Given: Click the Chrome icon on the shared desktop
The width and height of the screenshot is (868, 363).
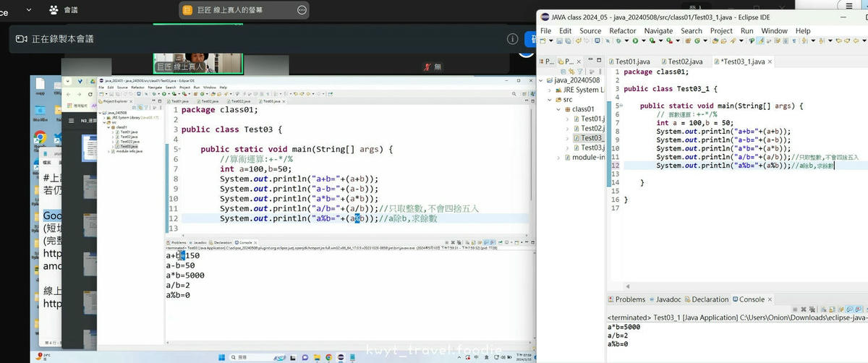Looking at the screenshot, I should 39,137.
